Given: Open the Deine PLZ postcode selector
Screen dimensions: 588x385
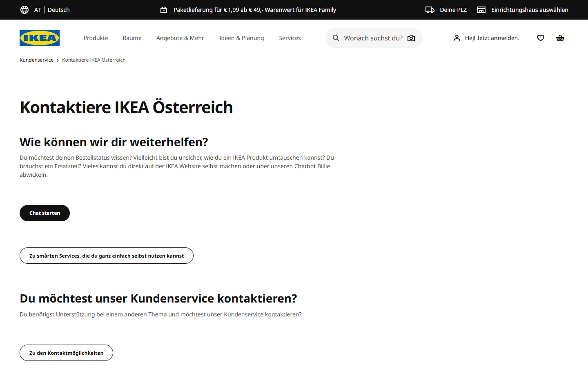Looking at the screenshot, I should point(453,9).
